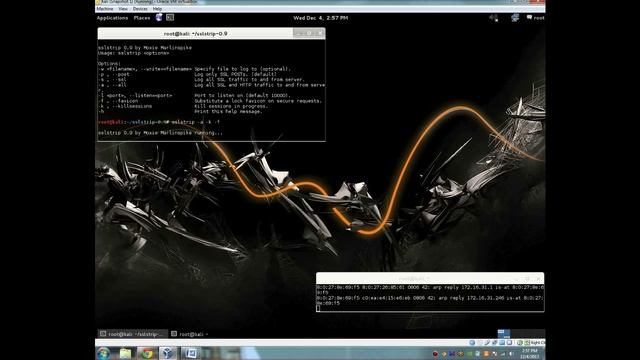The width and height of the screenshot is (640, 360).
Task: Click the 'sslstrip -a -k -f' command line
Action: (x=195, y=122)
